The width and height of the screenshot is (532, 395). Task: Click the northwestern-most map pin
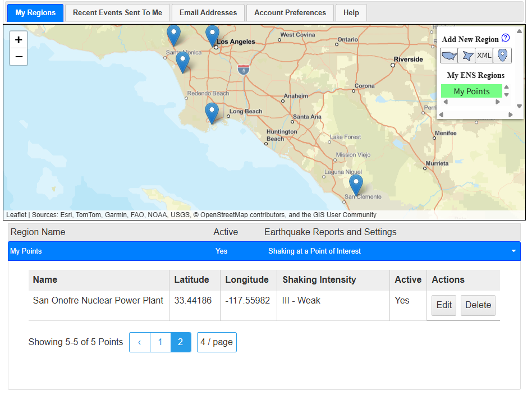coord(174,35)
